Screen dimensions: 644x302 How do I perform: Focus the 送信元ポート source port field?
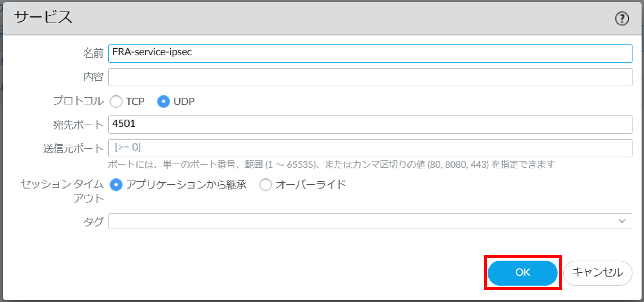click(x=370, y=148)
